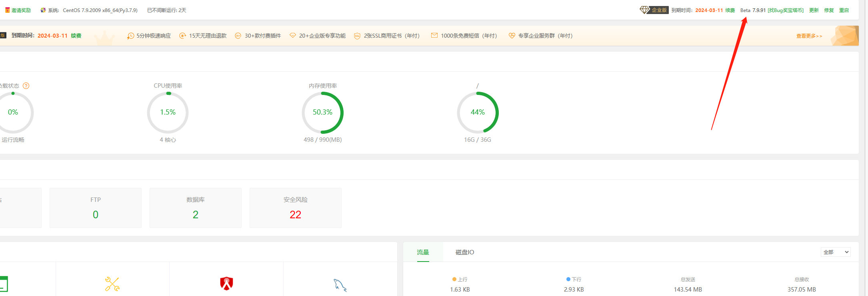Click the question mark help icon by 负载状态
This screenshot has height=296, width=868.
26,86
